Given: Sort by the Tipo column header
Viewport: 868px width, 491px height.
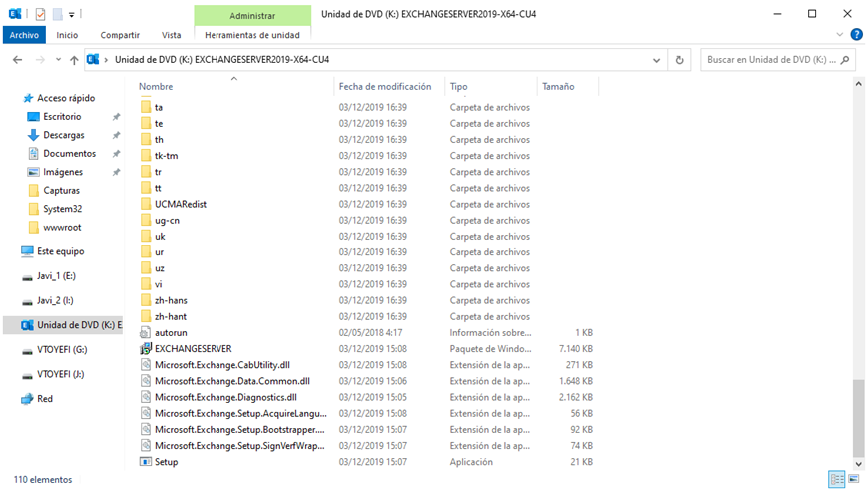Looking at the screenshot, I should coord(458,87).
